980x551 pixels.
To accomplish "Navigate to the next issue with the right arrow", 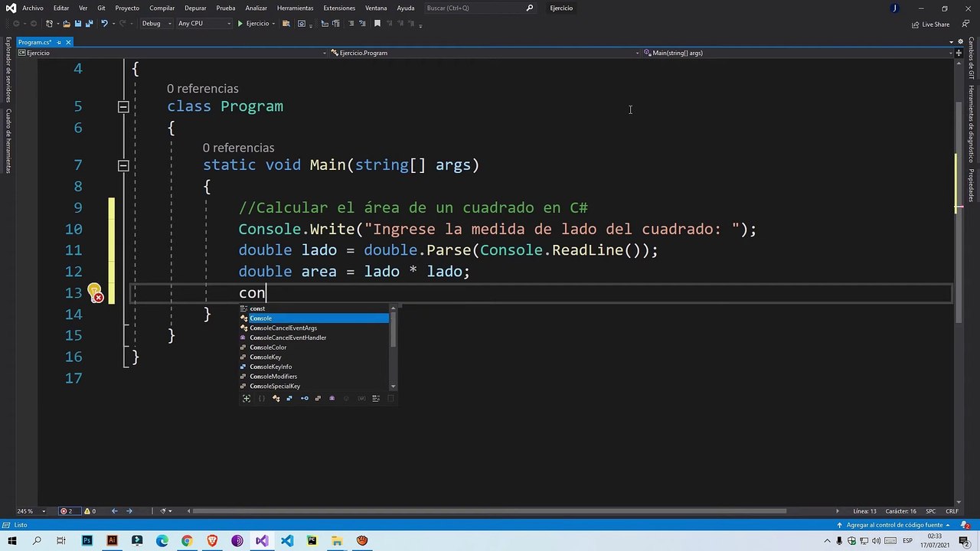I will pyautogui.click(x=129, y=511).
